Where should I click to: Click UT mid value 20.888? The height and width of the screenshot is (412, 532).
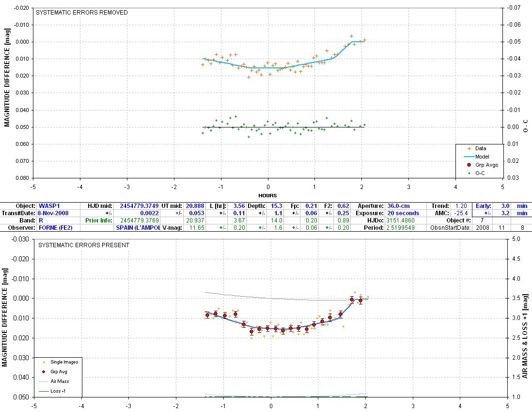tap(195, 206)
